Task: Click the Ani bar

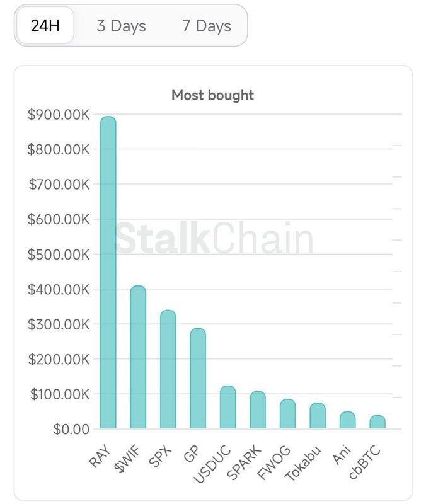Action: click(347, 420)
